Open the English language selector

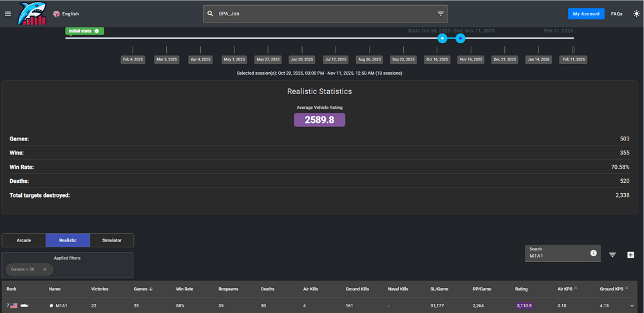click(x=66, y=14)
